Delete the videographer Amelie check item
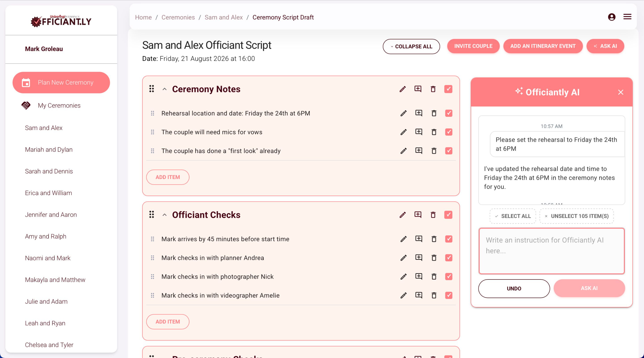 click(x=434, y=295)
